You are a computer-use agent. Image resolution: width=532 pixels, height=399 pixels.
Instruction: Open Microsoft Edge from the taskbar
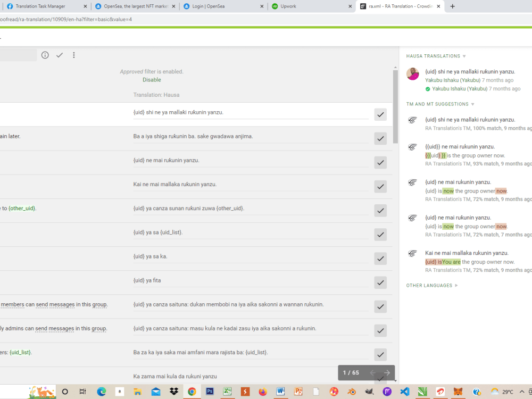(x=101, y=392)
